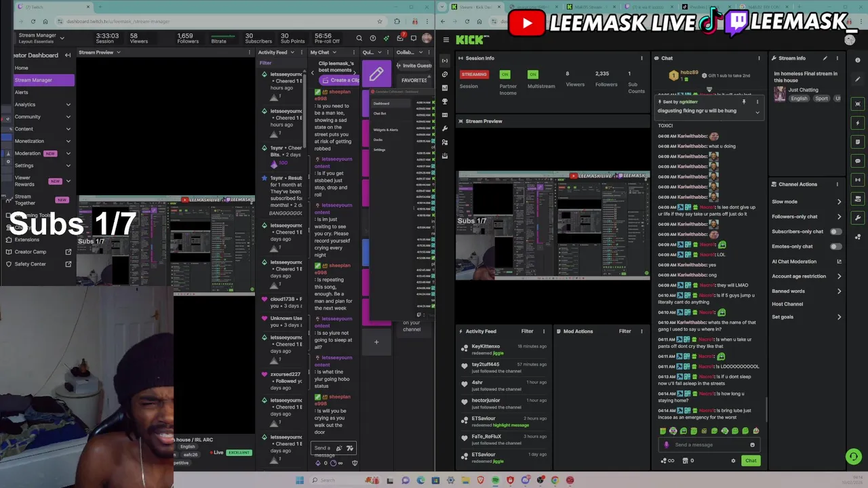Expand Analytics in Twitch sidebar
The height and width of the screenshot is (488, 868).
coord(68,104)
